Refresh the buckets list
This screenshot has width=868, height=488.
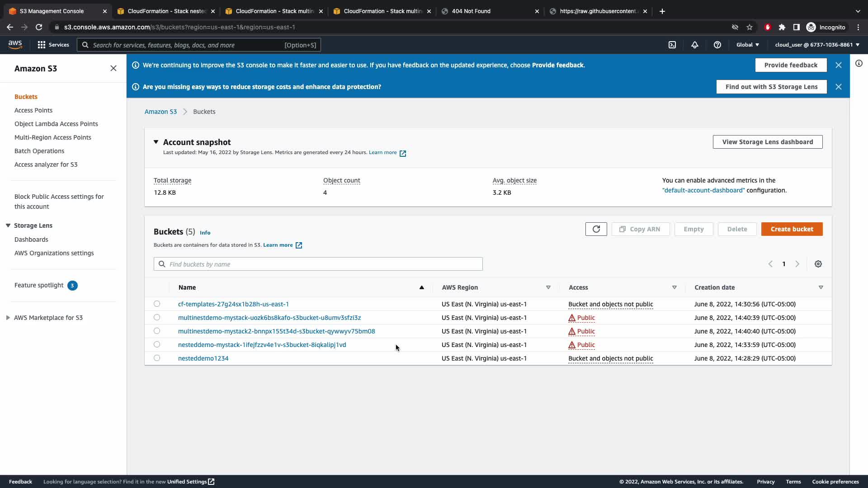pyautogui.click(x=596, y=229)
